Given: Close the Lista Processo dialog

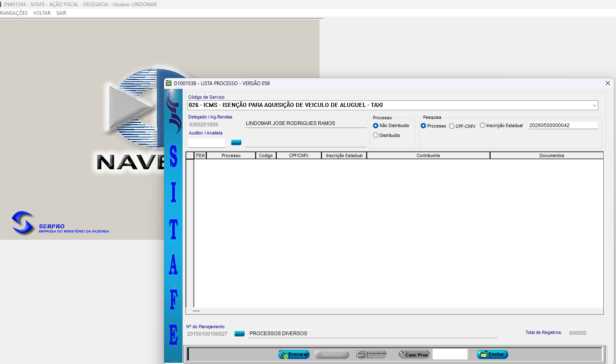Looking at the screenshot, I should [607, 83].
